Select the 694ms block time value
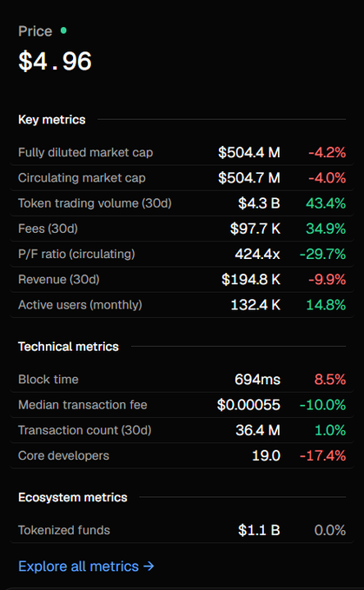This screenshot has height=590, width=364. click(x=258, y=379)
